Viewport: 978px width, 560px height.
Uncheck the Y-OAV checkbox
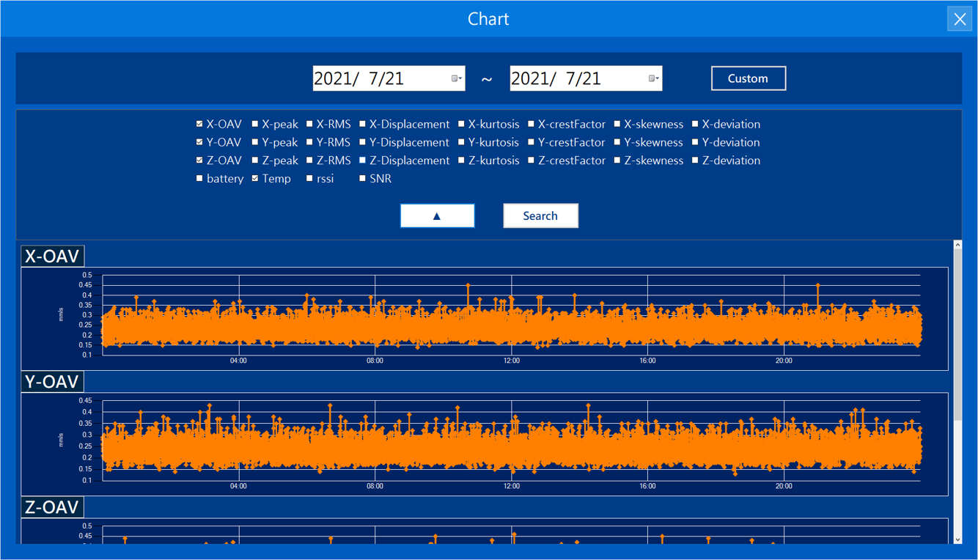199,142
